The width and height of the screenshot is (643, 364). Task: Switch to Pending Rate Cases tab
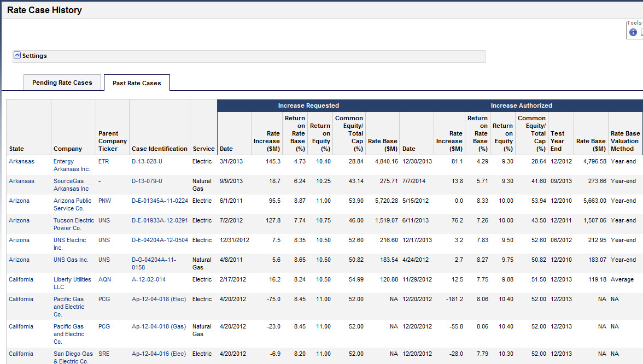point(62,83)
